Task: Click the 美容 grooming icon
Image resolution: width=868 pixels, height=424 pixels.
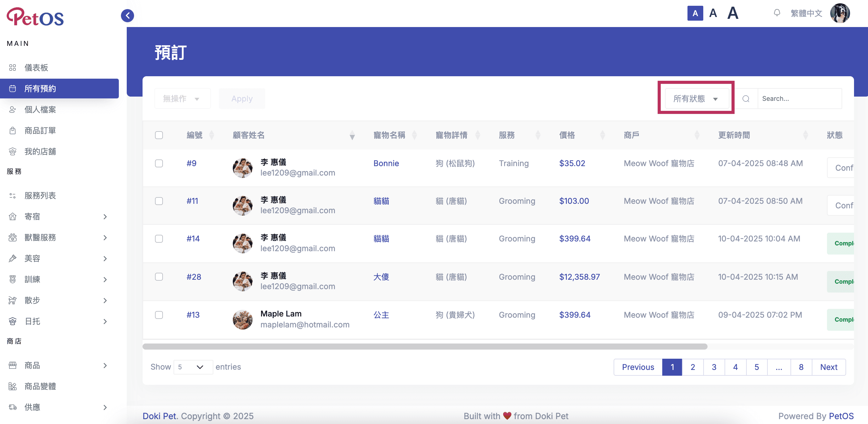Action: pos(12,258)
